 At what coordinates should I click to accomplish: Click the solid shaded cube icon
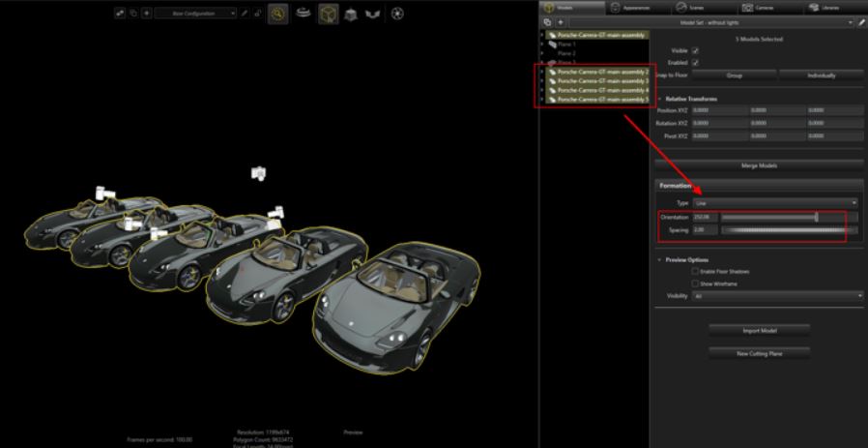[x=351, y=15]
